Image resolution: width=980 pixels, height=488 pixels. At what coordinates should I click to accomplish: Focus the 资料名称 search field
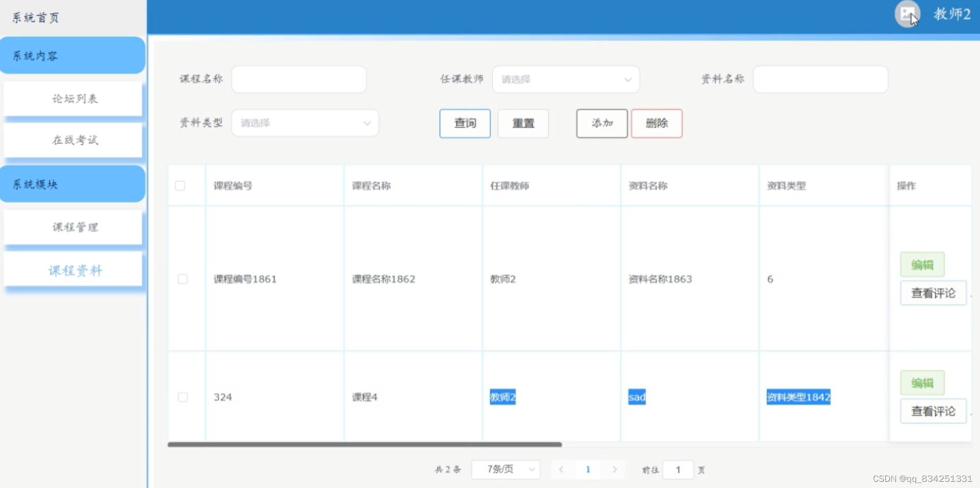click(x=821, y=79)
